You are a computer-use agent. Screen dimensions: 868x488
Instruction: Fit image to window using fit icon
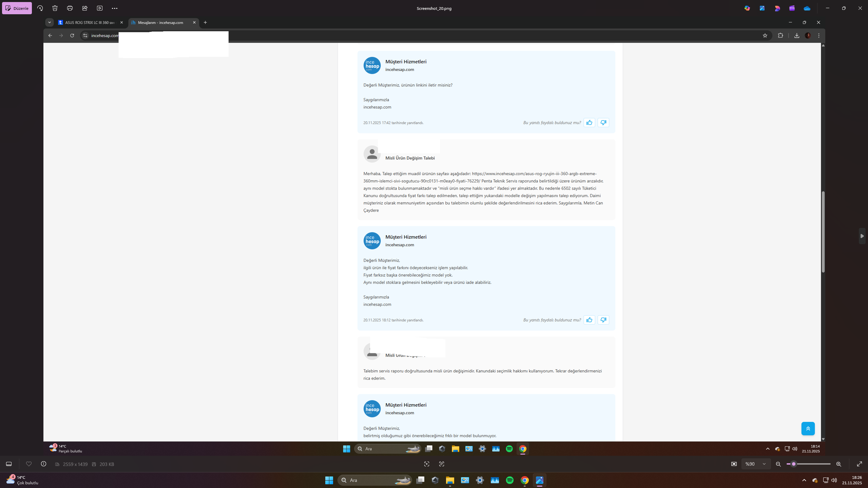pyautogui.click(x=734, y=464)
